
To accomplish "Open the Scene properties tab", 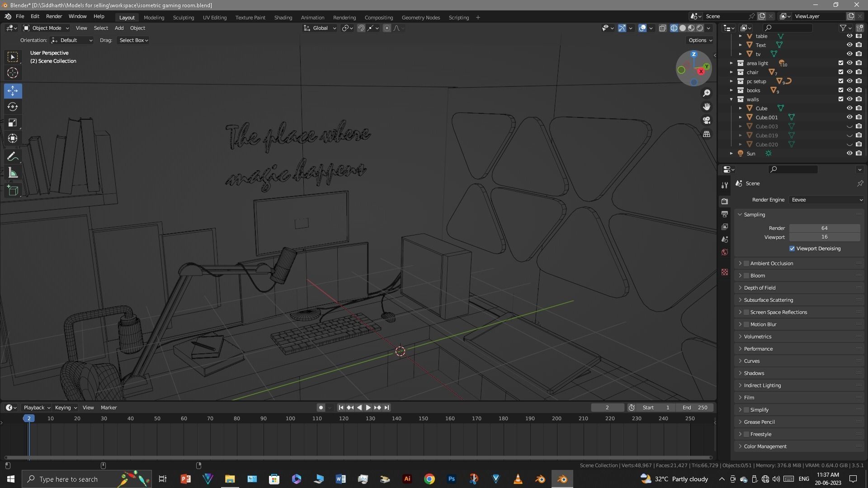I will [725, 239].
